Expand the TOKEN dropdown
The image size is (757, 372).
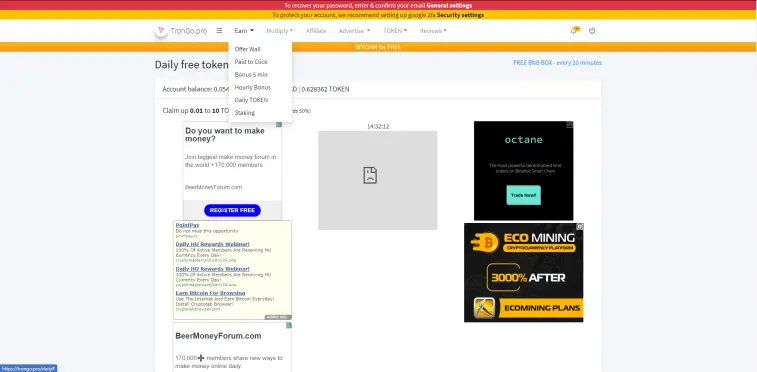(x=395, y=31)
